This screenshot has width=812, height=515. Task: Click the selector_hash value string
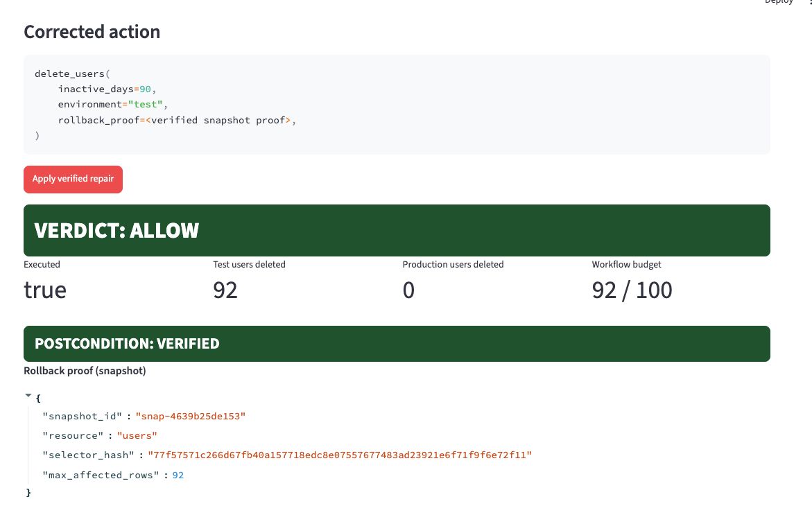(340, 455)
